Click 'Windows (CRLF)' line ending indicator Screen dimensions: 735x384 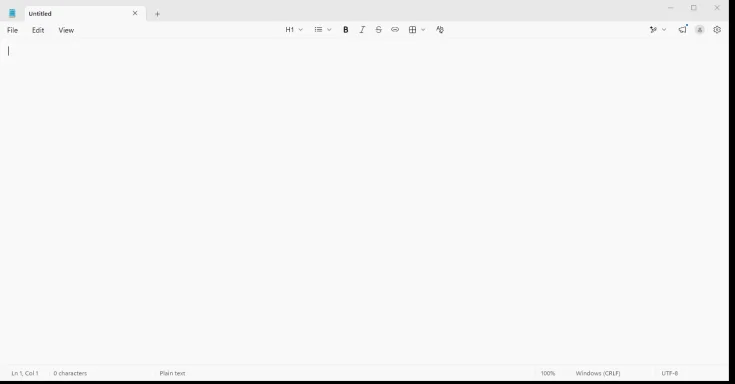point(598,373)
